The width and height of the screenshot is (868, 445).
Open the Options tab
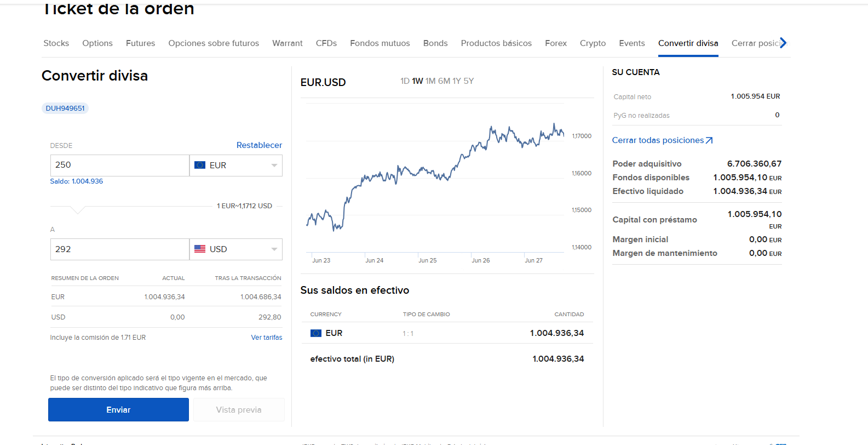pos(97,43)
